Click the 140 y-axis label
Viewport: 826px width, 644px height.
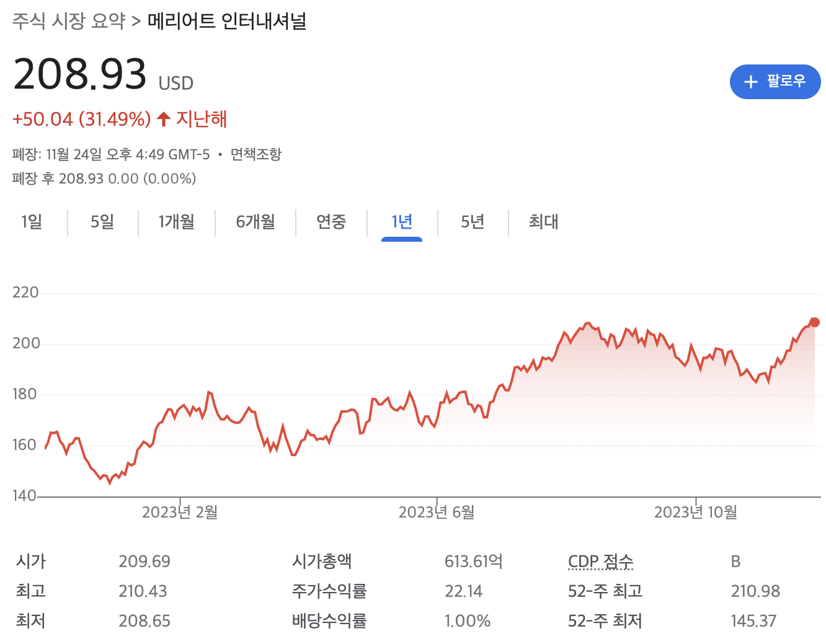point(24,496)
